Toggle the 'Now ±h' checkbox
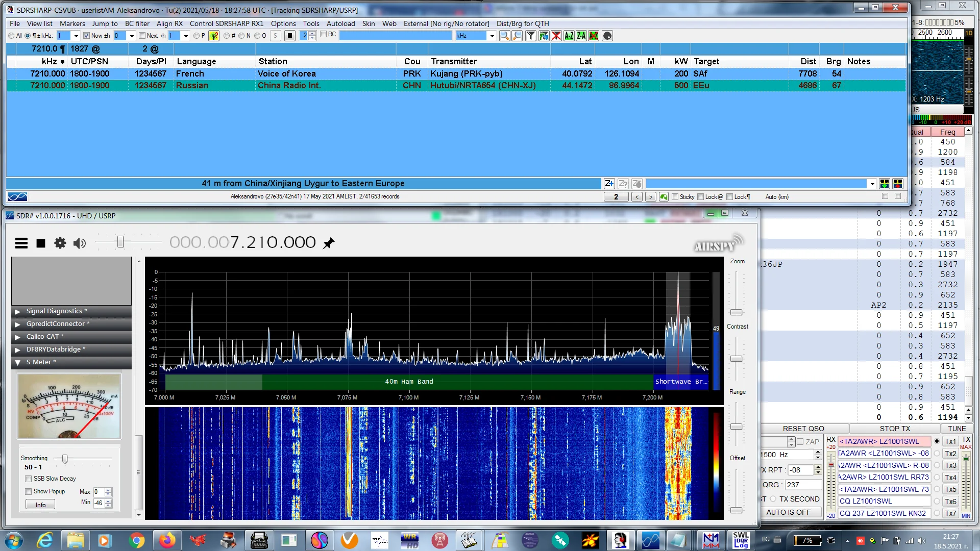The width and height of the screenshot is (980, 551). (86, 36)
